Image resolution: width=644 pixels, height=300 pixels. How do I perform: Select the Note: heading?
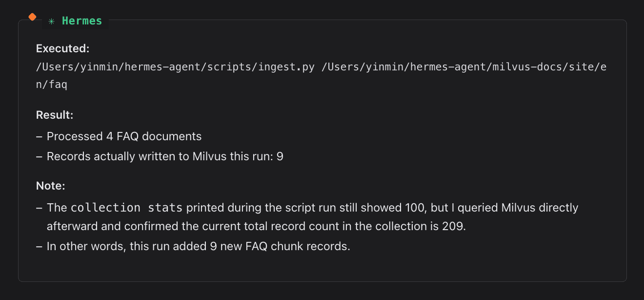pyautogui.click(x=51, y=186)
